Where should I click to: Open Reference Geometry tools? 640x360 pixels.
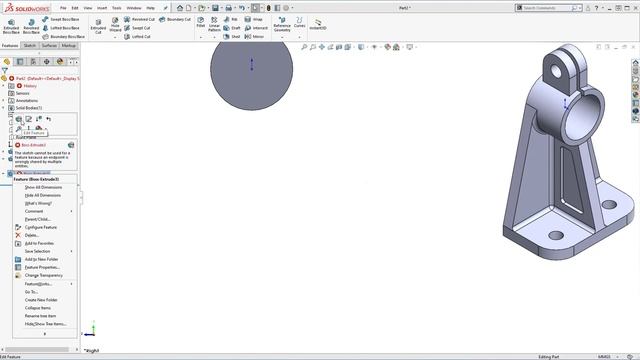click(x=282, y=24)
